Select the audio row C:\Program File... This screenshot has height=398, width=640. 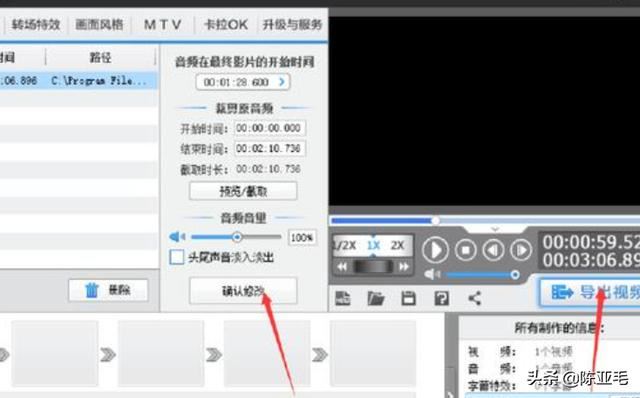coord(79,81)
